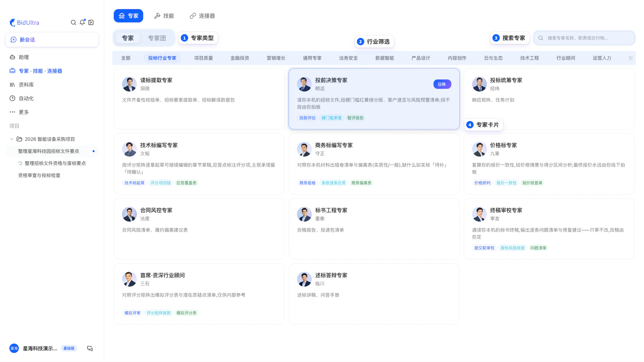Start a 新会话
The image size is (644, 362).
pos(52,40)
